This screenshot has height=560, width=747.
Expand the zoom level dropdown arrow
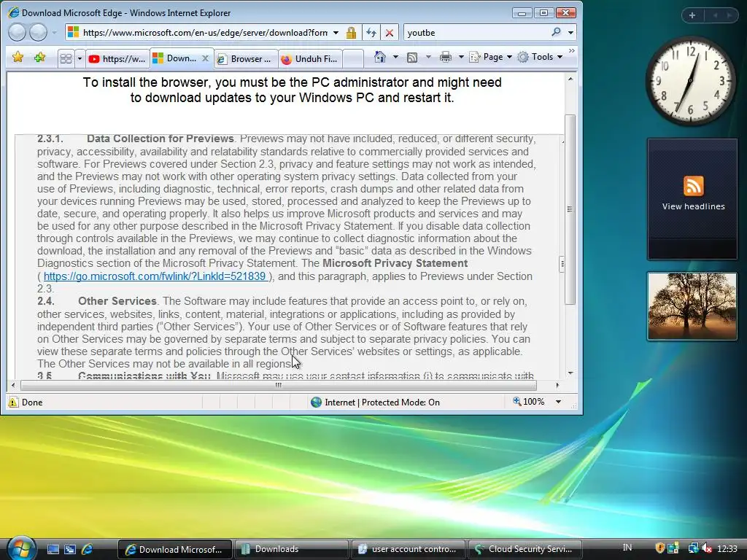point(558,402)
